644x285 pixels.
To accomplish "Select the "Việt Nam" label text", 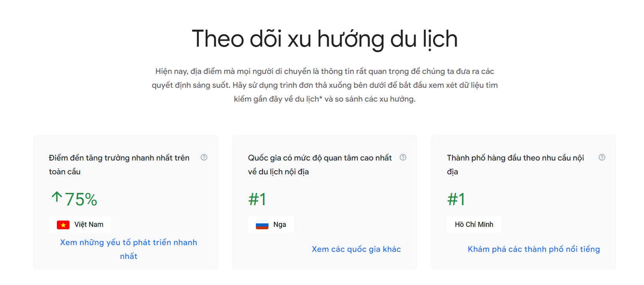I will 89,225.
